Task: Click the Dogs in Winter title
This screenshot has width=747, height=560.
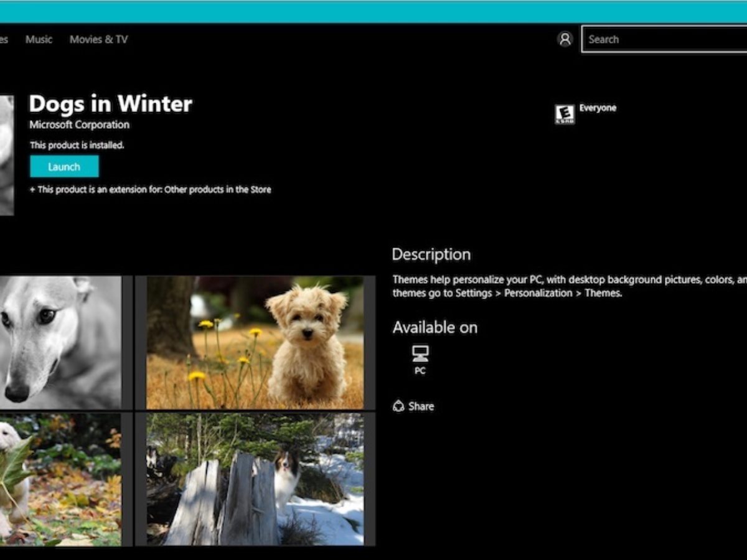Action: click(x=111, y=103)
